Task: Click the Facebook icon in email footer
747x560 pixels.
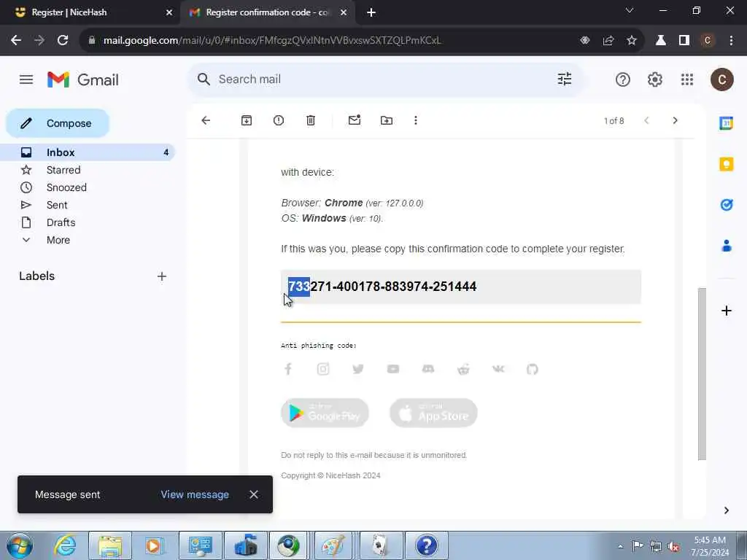Action: (x=288, y=369)
